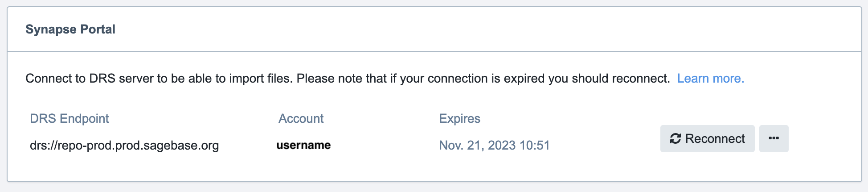Click the word "reconnect" in the description
This screenshot has height=192, width=868.
639,79
